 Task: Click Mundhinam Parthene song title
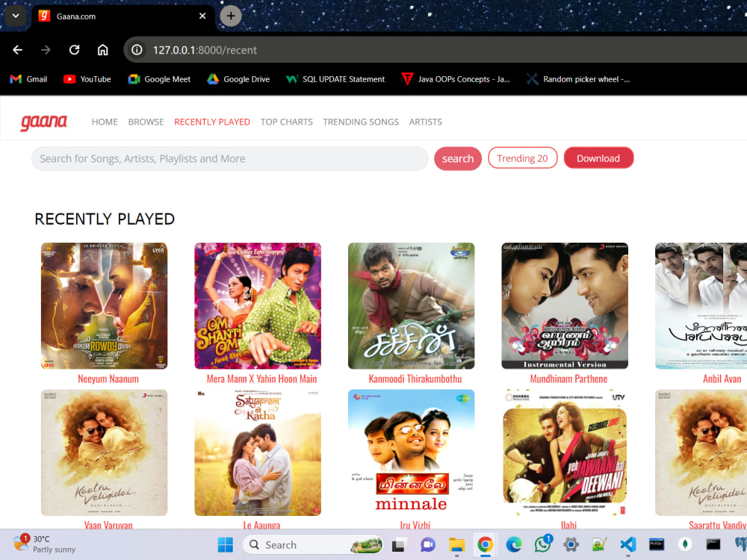[x=568, y=379]
